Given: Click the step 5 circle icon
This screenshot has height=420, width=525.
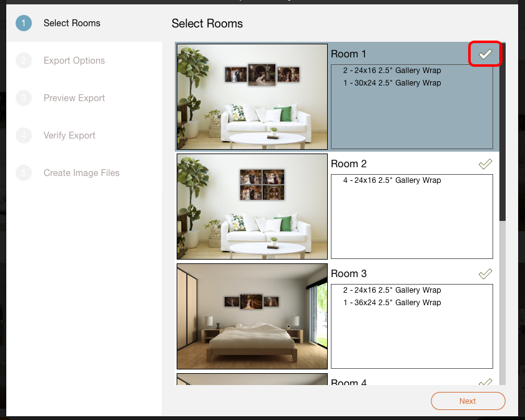Looking at the screenshot, I should (24, 173).
